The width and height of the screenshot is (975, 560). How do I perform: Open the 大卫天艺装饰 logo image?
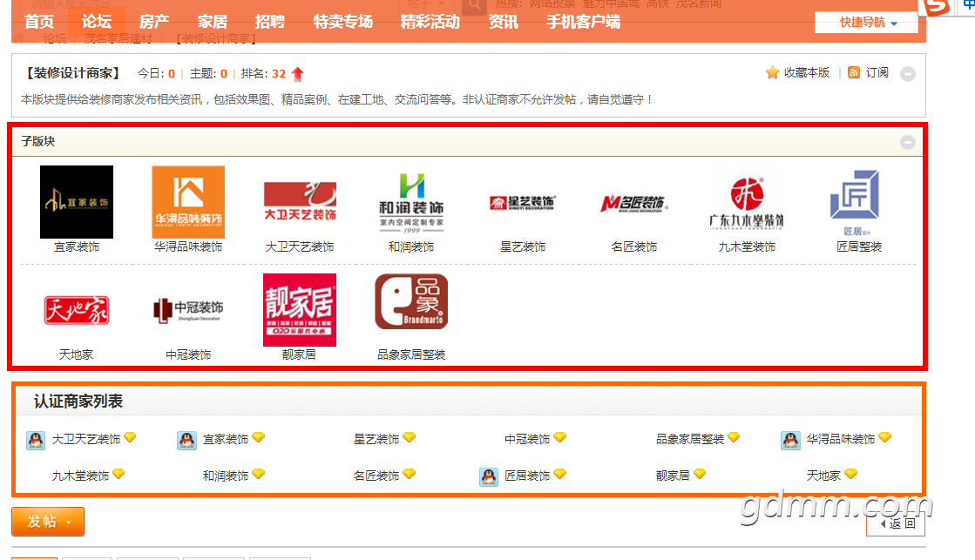pos(300,202)
